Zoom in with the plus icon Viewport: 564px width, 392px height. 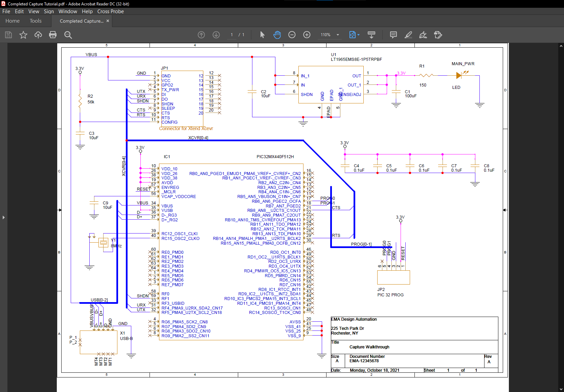(x=307, y=35)
